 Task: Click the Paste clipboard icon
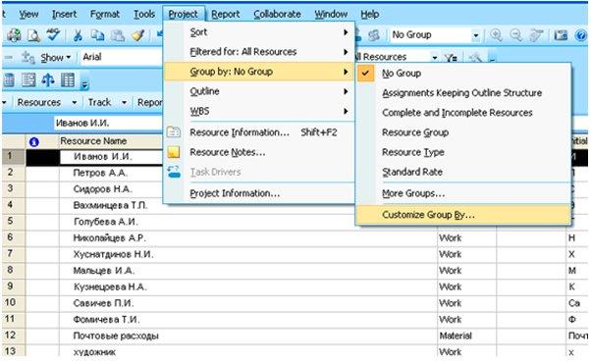118,35
